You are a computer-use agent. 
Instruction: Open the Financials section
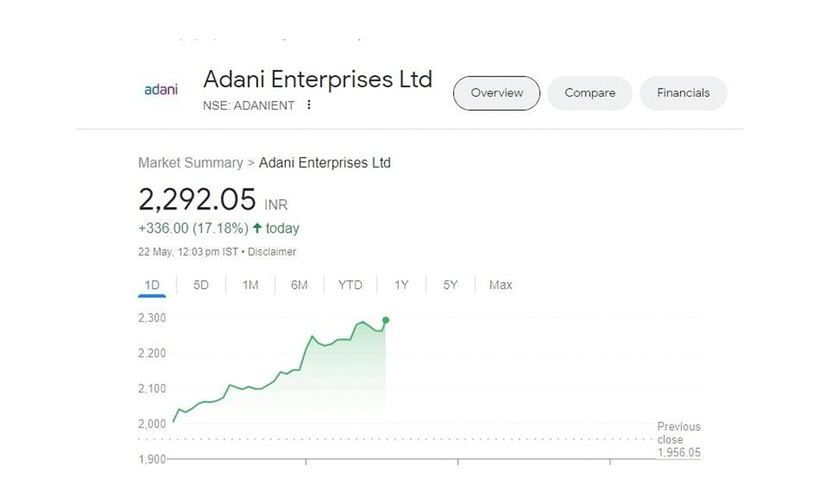tap(683, 93)
